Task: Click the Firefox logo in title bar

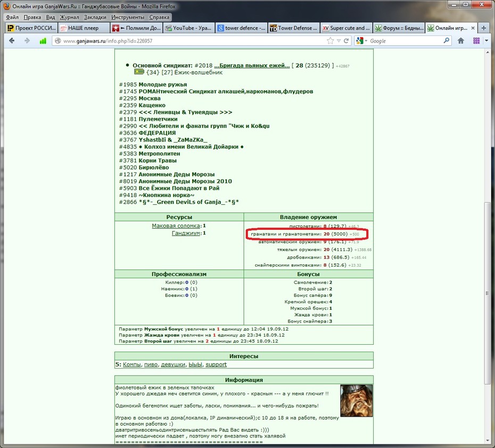Action: coord(6,6)
